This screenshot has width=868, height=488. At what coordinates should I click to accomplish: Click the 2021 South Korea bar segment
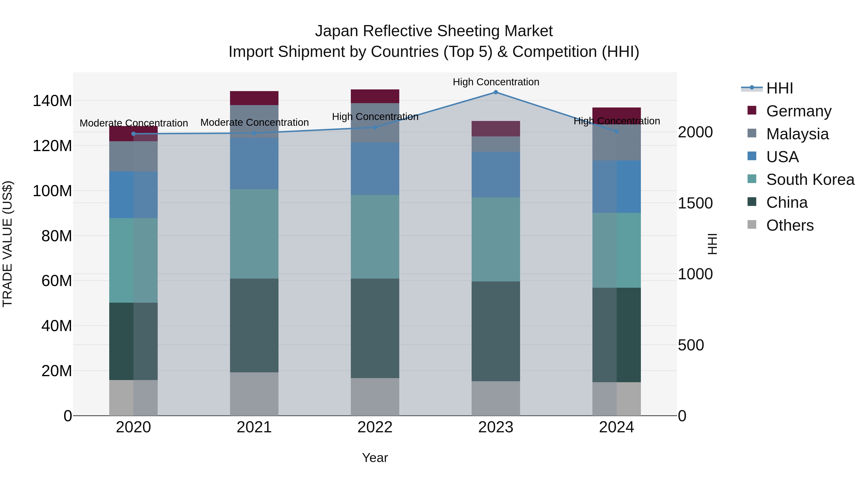(x=254, y=234)
